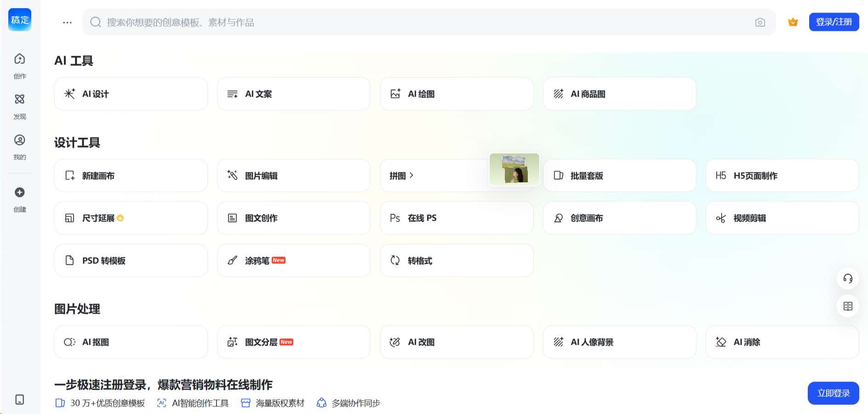Open the 发现 sidebar icon
This screenshot has width=868, height=414.
coord(20,99)
